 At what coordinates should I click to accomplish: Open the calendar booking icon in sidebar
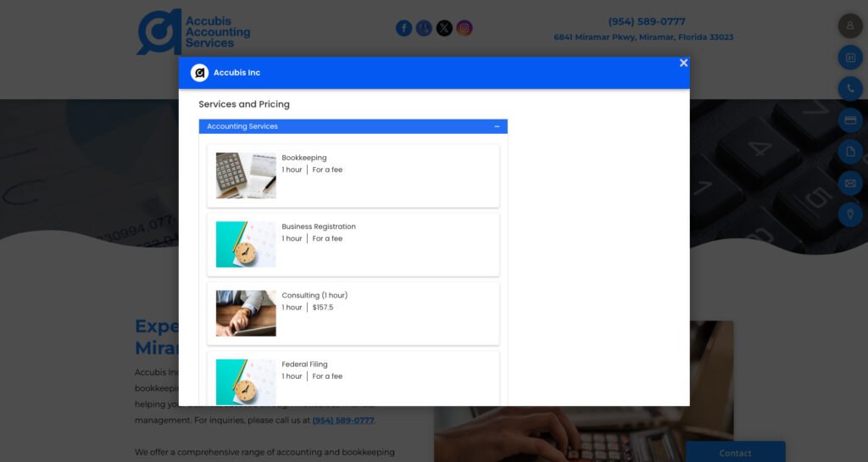pos(850,58)
